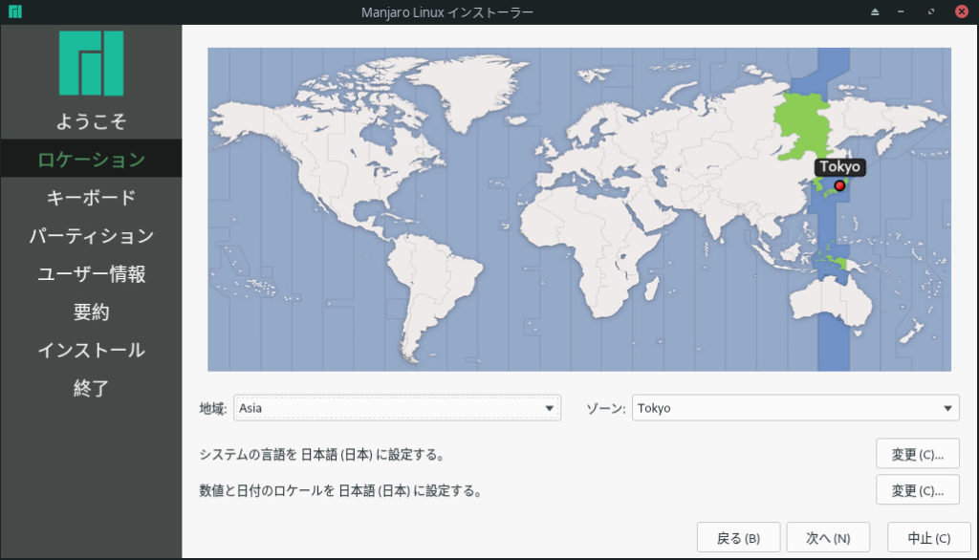Click the keep-above arrow icon in title bar

pyautogui.click(x=874, y=12)
